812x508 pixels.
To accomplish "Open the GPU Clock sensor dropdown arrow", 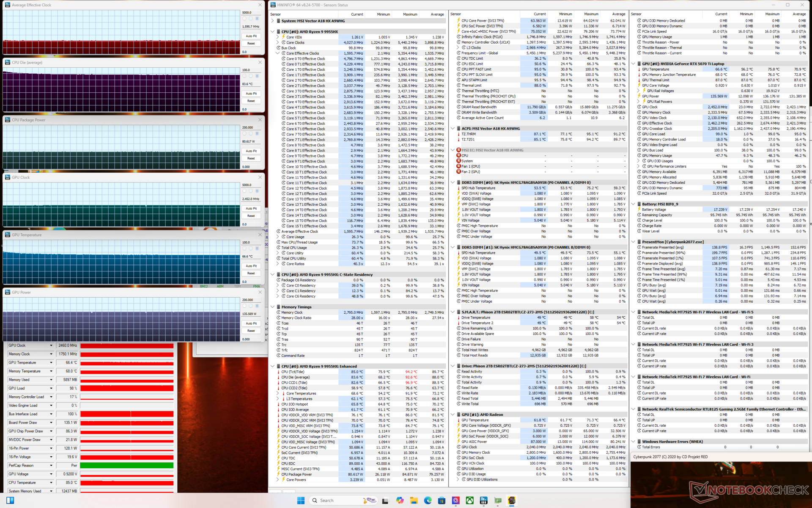I will pos(51,345).
